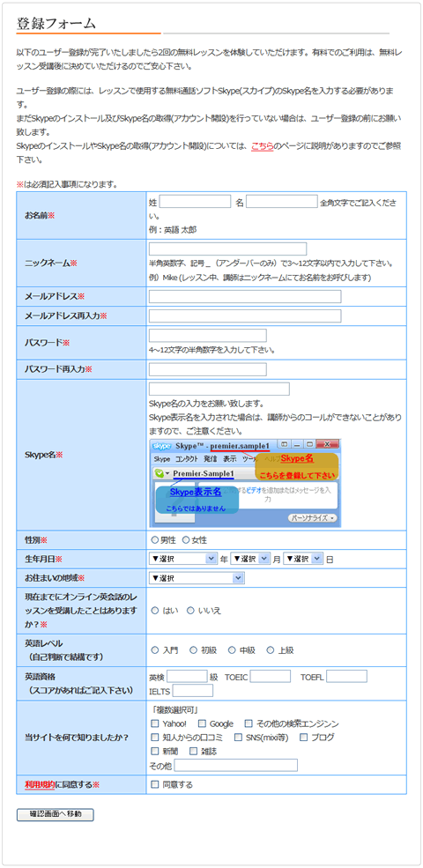The image size is (423, 868).
Task: Check the その他の検索エンジン checkbox
Action: (x=249, y=723)
